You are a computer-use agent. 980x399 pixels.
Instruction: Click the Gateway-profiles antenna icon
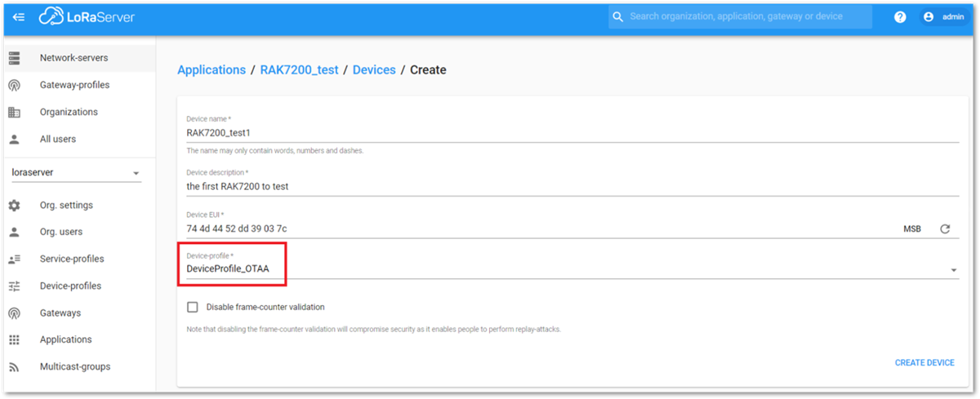pos(14,85)
